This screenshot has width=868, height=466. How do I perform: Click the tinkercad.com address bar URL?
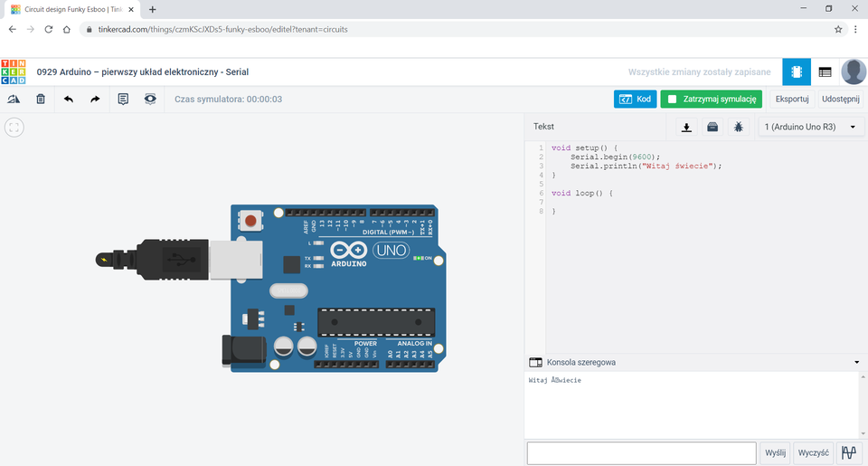(223, 29)
